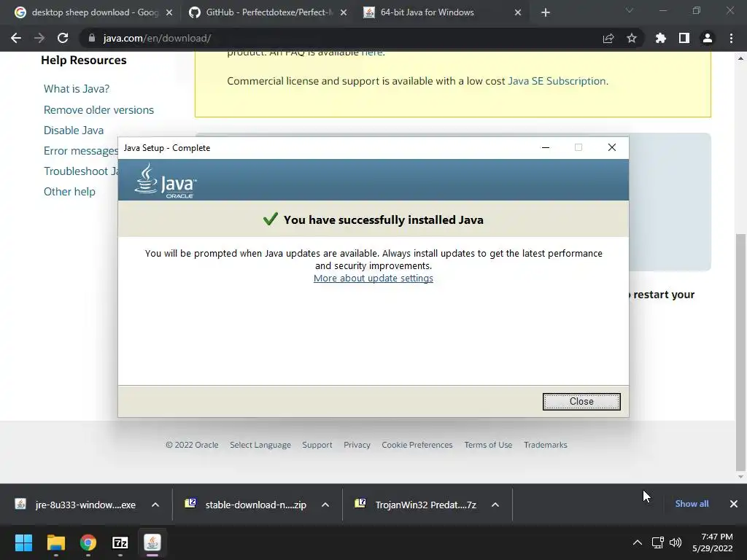747x560 pixels.
Task: Open the Windows Start menu
Action: (23, 542)
